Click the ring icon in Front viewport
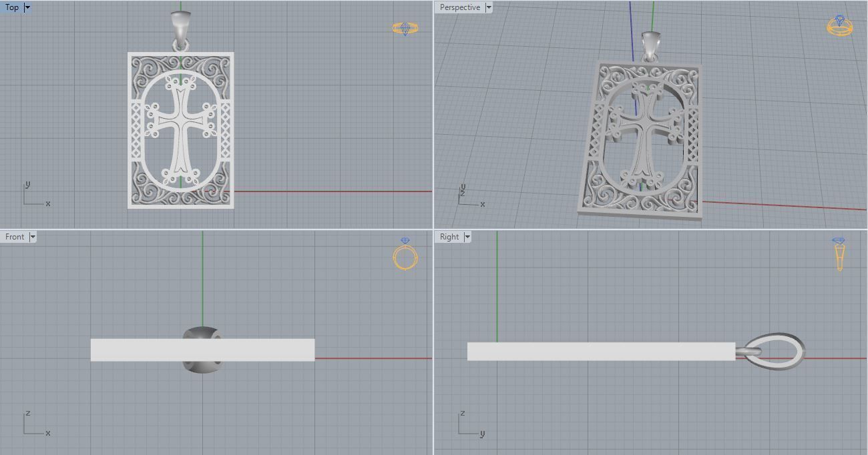Screen dimensions: 868x455 tap(405, 254)
